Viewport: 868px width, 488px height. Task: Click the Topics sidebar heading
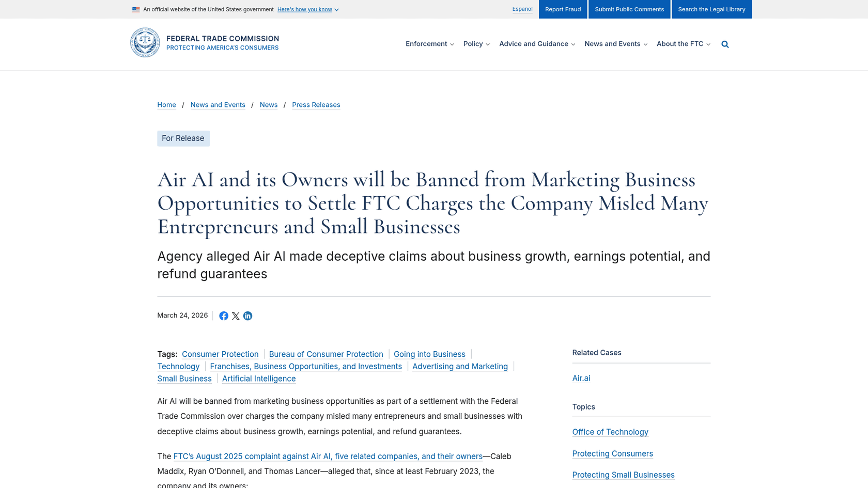[x=584, y=407]
